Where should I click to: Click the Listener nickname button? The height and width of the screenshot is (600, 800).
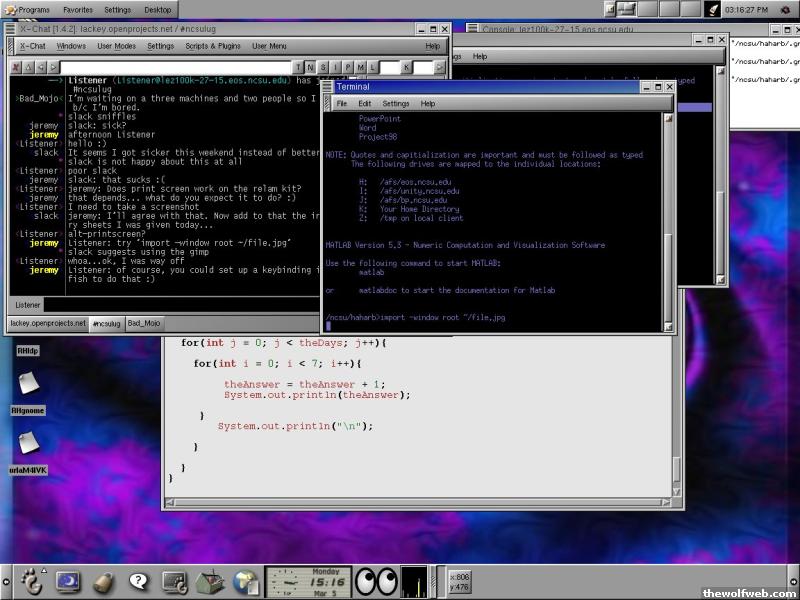[x=28, y=304]
